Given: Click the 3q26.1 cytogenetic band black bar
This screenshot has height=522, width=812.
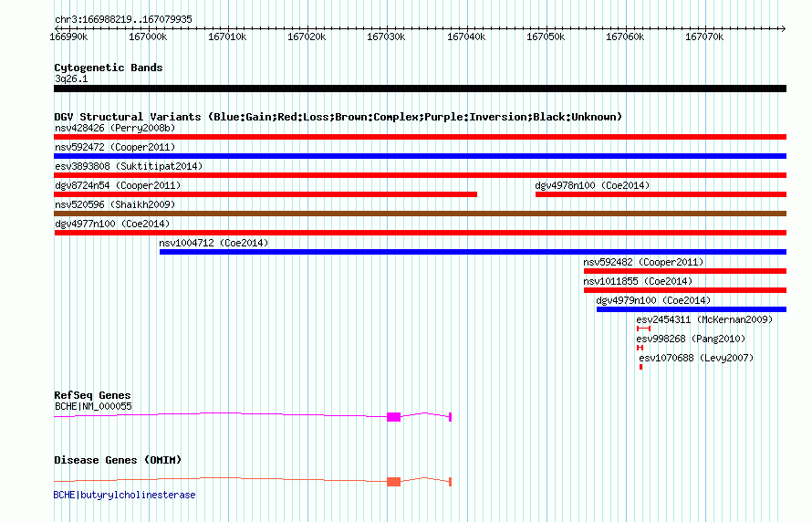Looking at the screenshot, I should click(x=420, y=89).
